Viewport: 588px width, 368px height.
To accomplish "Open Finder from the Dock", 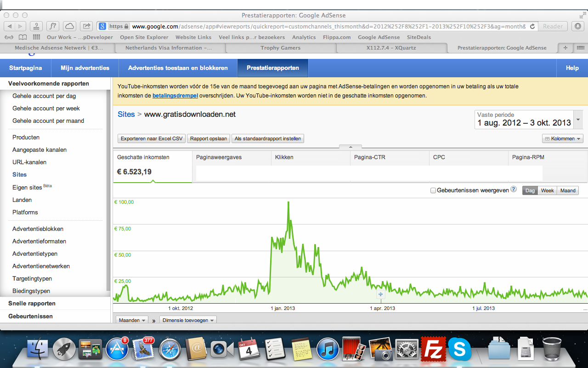I will point(38,350).
